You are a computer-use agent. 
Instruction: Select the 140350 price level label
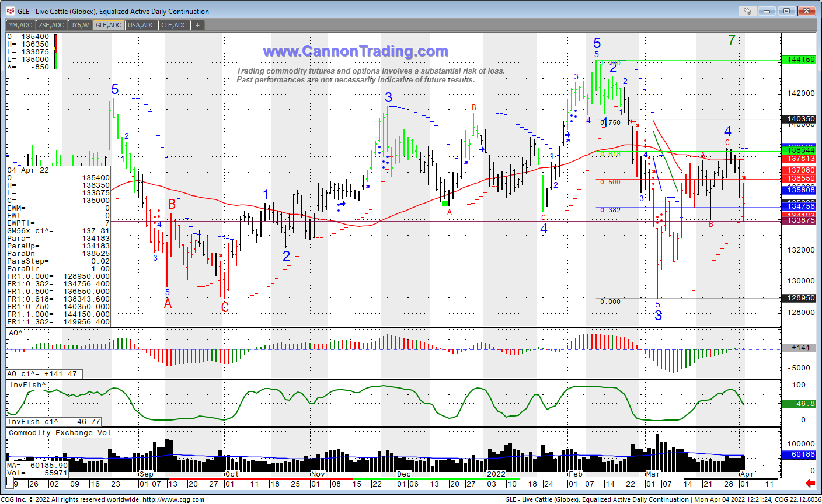(801, 119)
